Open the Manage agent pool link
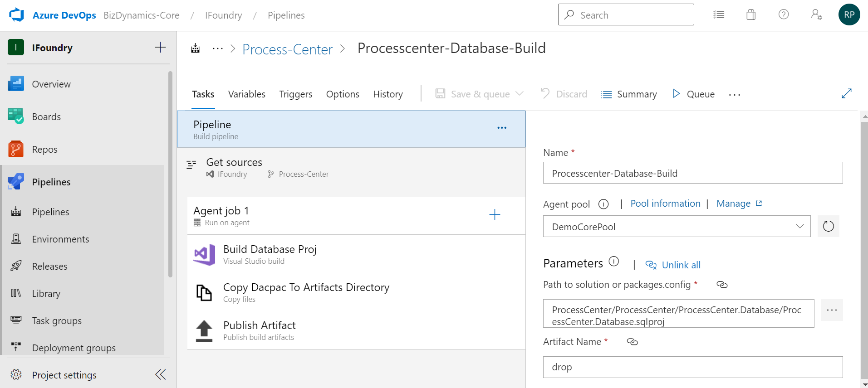The width and height of the screenshot is (868, 388). pyautogui.click(x=739, y=204)
